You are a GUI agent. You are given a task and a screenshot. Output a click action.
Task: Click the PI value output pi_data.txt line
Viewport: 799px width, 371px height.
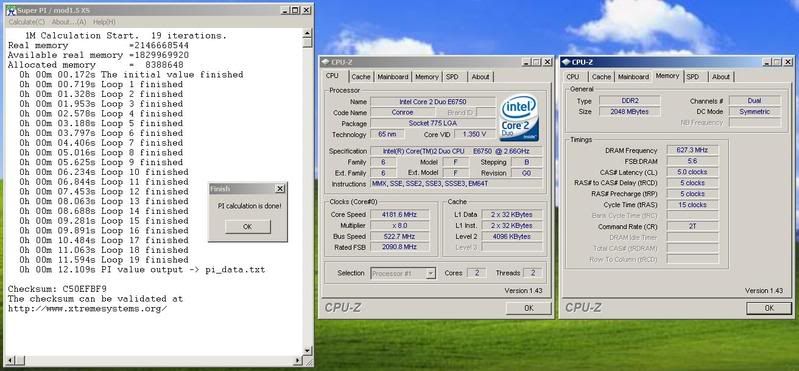[142, 270]
